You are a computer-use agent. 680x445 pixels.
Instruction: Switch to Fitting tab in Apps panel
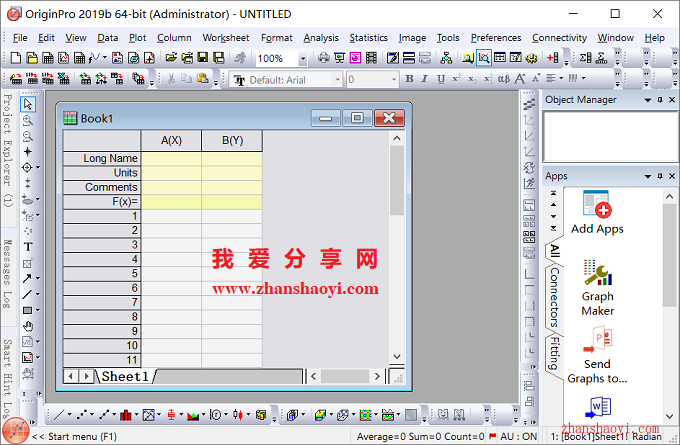coord(554,353)
